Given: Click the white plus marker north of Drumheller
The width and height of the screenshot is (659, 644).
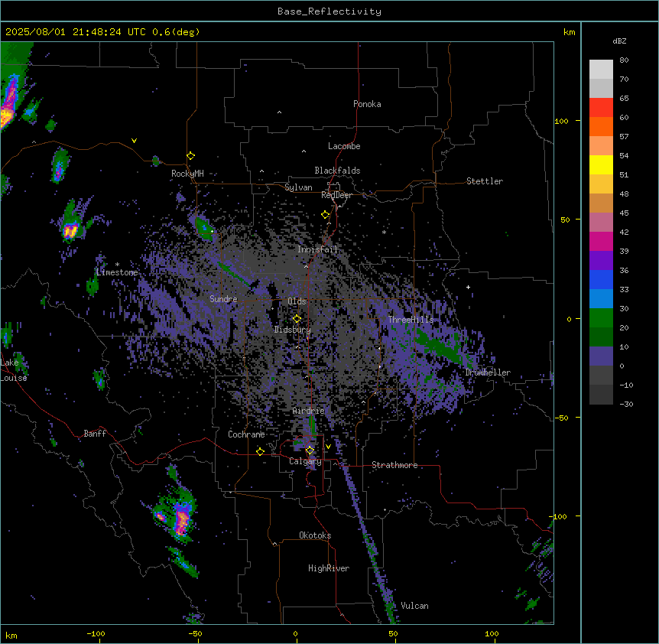Looking at the screenshot, I should pos(468,287).
